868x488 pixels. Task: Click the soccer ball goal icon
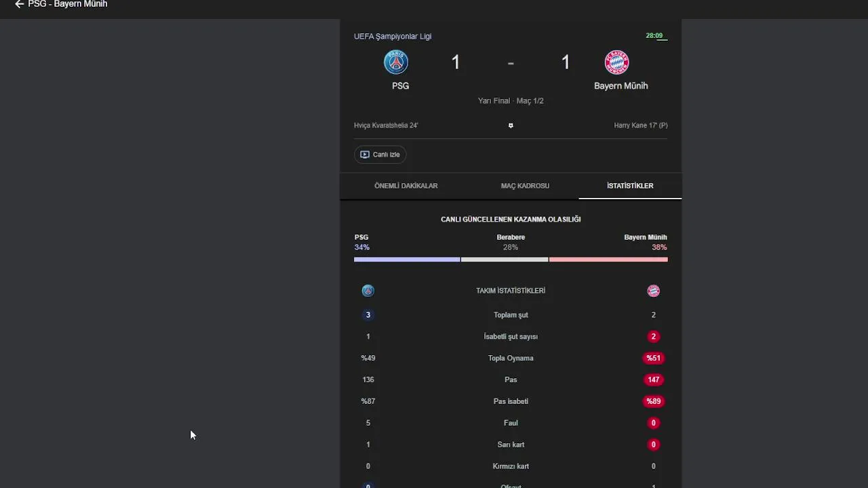coord(511,125)
